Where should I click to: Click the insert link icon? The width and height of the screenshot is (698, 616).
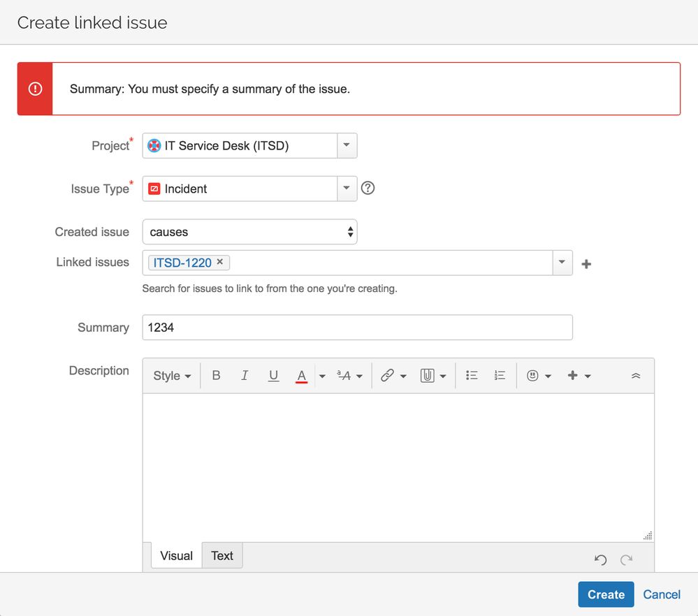pyautogui.click(x=387, y=376)
